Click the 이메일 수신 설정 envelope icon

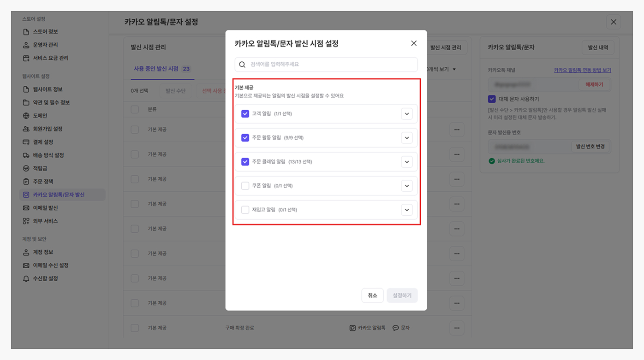[x=26, y=266]
